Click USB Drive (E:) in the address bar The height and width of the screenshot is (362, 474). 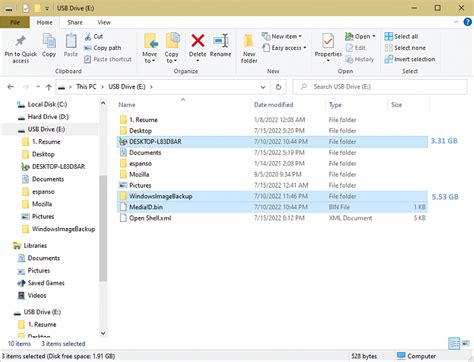(x=127, y=87)
